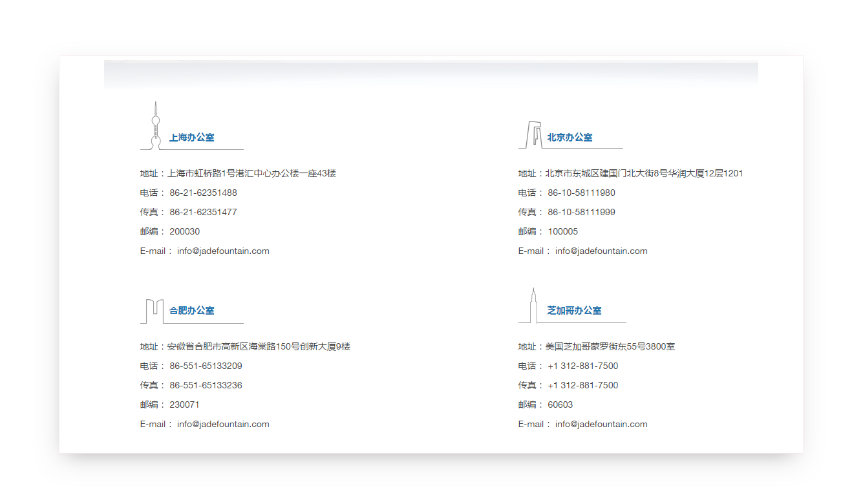Click Hefei address 安徽省合肥市高新区海棠路150号创新大厦9楼
This screenshot has width=863, height=504.
coord(259,347)
